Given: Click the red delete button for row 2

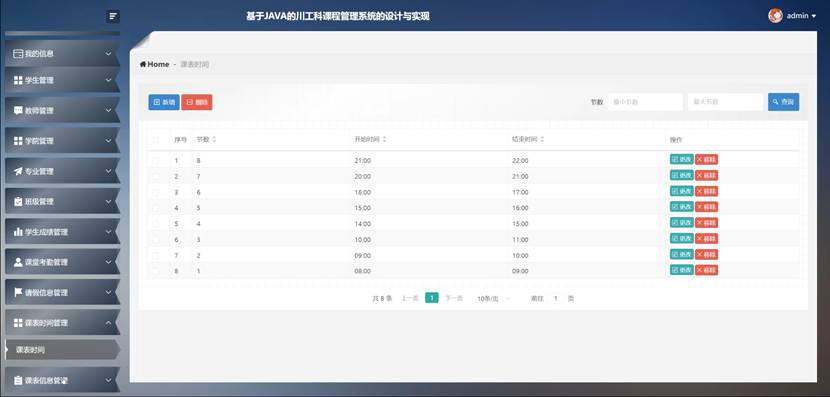Looking at the screenshot, I should pyautogui.click(x=707, y=175).
